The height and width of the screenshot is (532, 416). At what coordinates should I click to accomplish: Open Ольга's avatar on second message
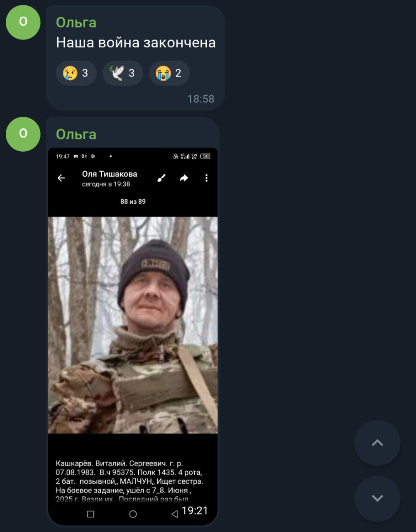tap(23, 134)
